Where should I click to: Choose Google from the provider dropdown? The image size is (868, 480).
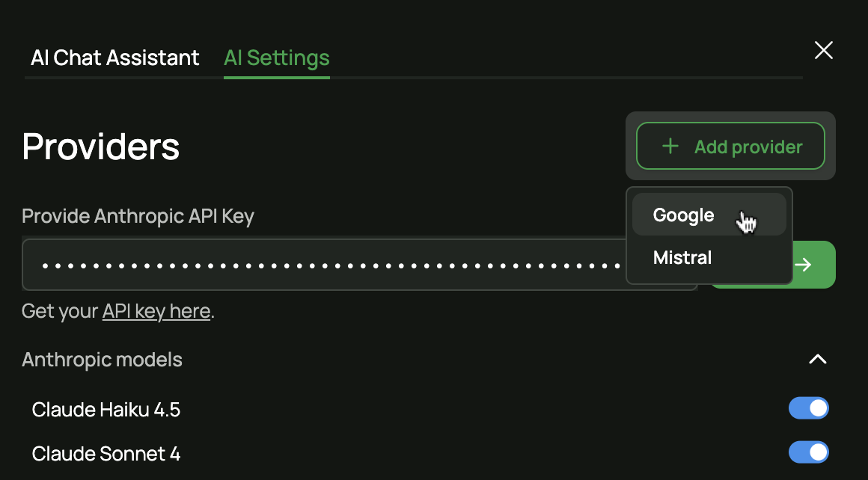click(x=683, y=215)
